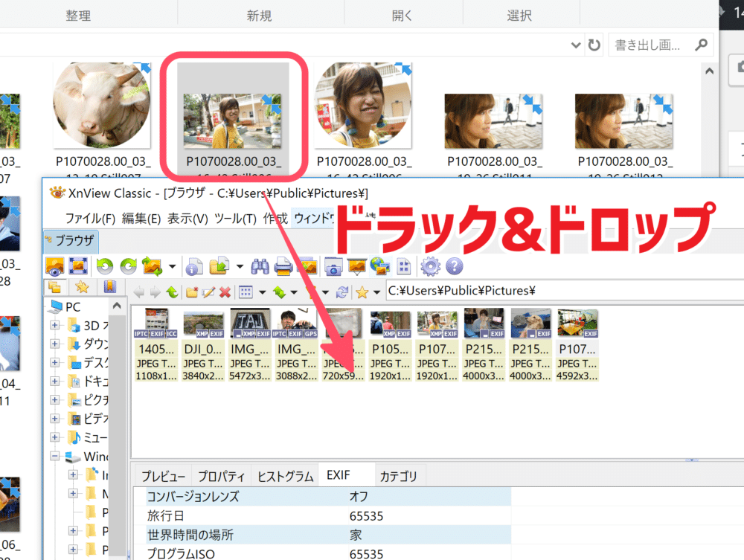Viewport: 744px width, 560px height.
Task: Click the fullscreen view icon in the toolbar
Action: [x=77, y=265]
